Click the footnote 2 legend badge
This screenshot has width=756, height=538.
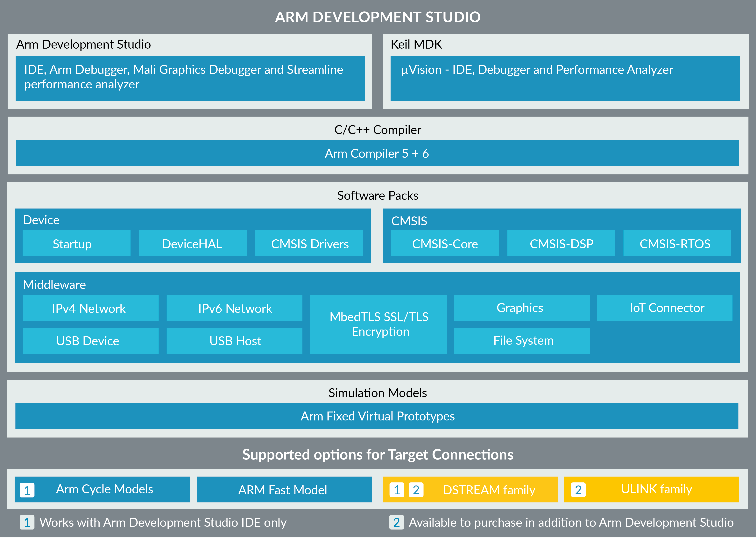[x=396, y=522]
